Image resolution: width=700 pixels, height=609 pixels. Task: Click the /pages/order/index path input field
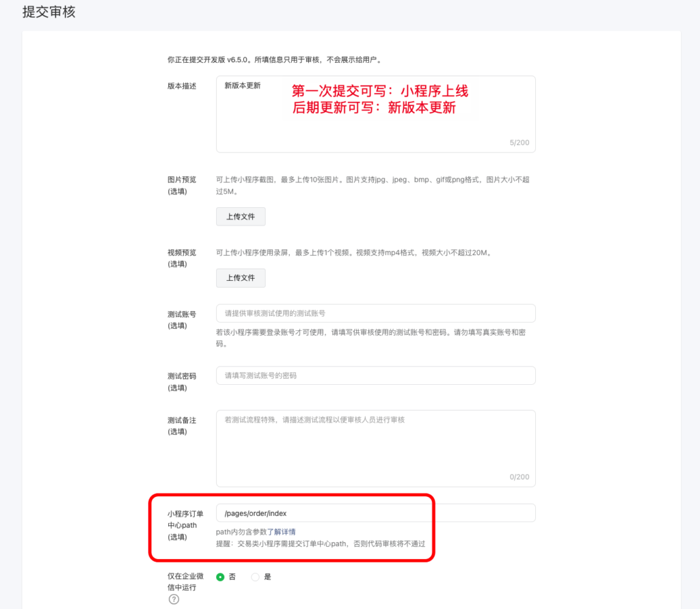376,513
